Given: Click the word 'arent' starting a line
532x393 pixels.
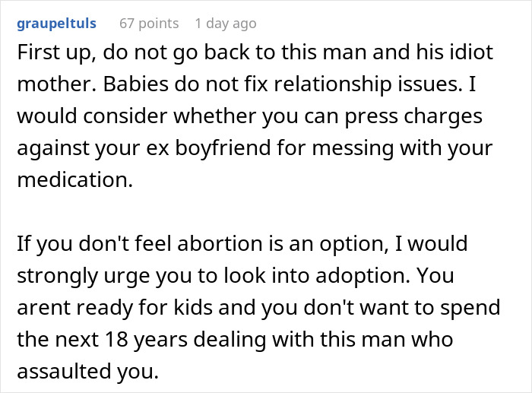Looking at the screenshot, I should [44, 308].
